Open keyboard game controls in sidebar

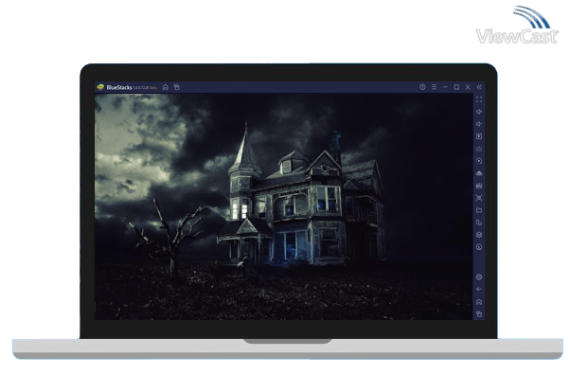pos(479,149)
